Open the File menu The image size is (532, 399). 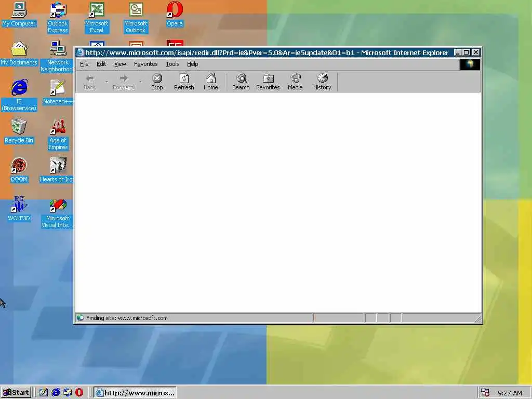pos(84,64)
